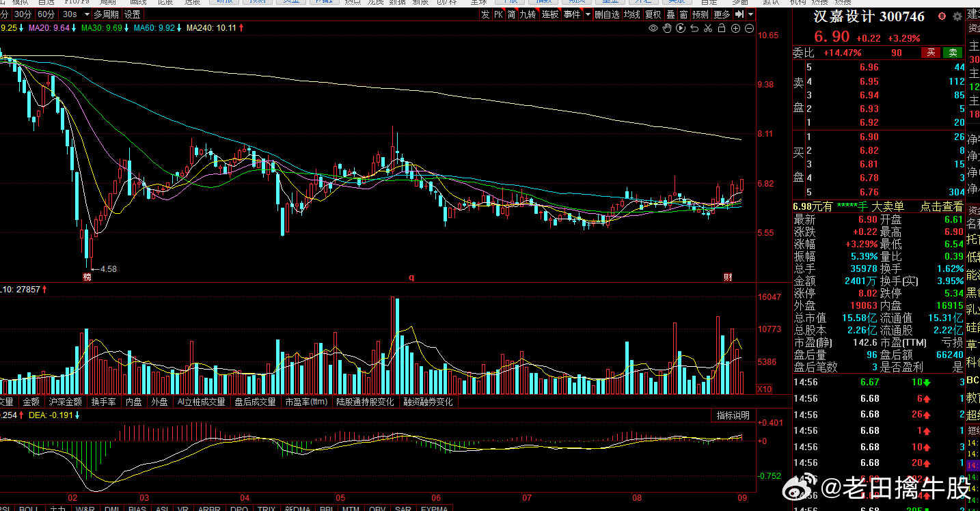Click the skip-to-end arrow icon in toolbar
This screenshot has height=511, width=980.
point(740,14)
